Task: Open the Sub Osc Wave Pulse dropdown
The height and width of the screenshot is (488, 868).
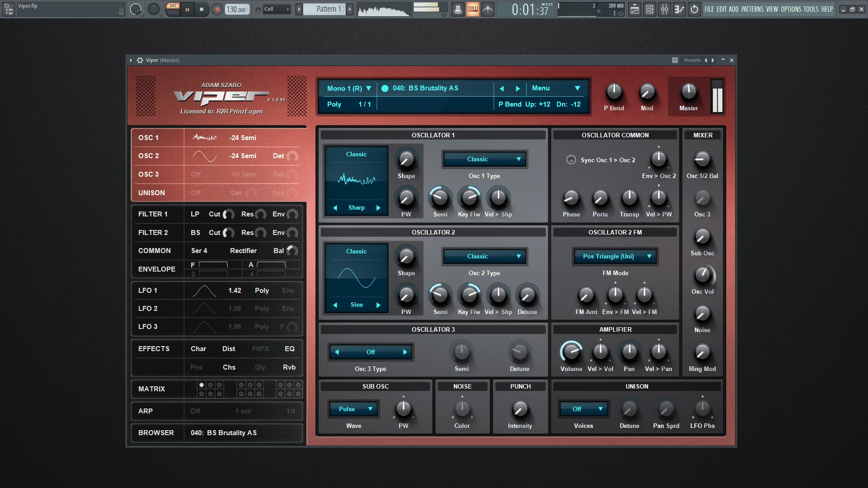Action: [x=354, y=409]
